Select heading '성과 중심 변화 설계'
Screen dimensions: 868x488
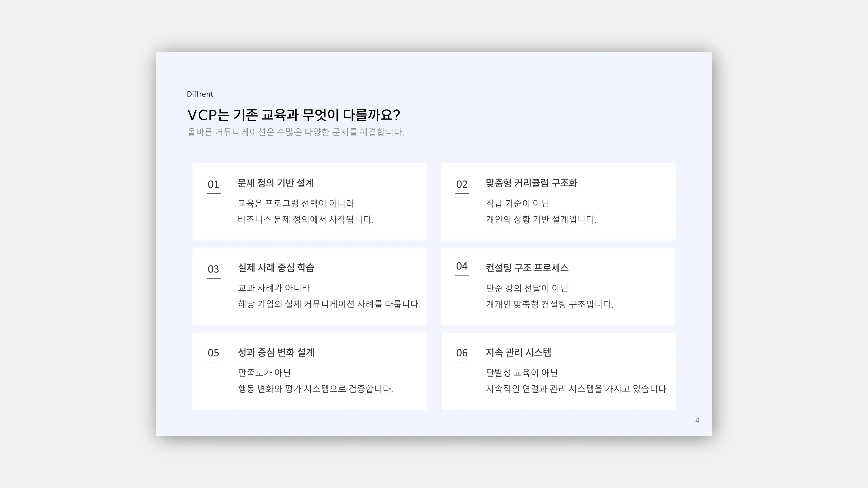(x=276, y=352)
